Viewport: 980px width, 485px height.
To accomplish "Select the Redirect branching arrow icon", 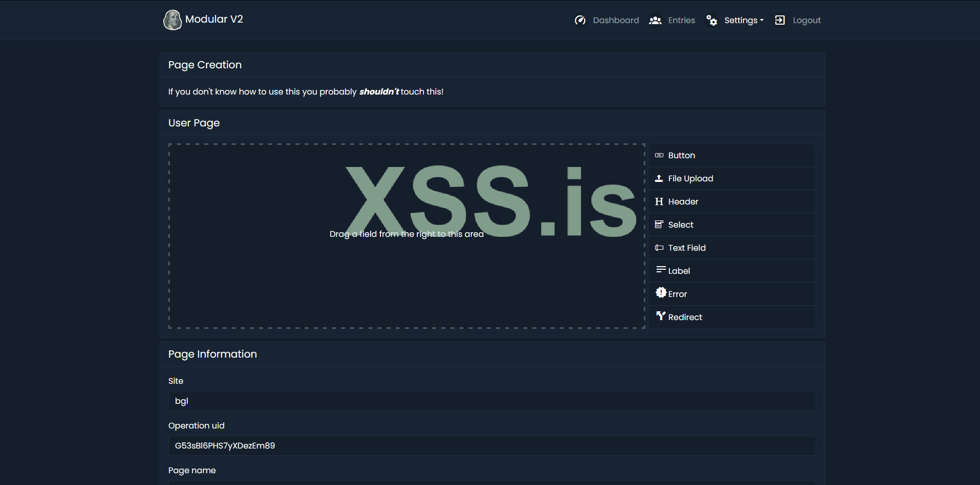I will click(x=661, y=315).
